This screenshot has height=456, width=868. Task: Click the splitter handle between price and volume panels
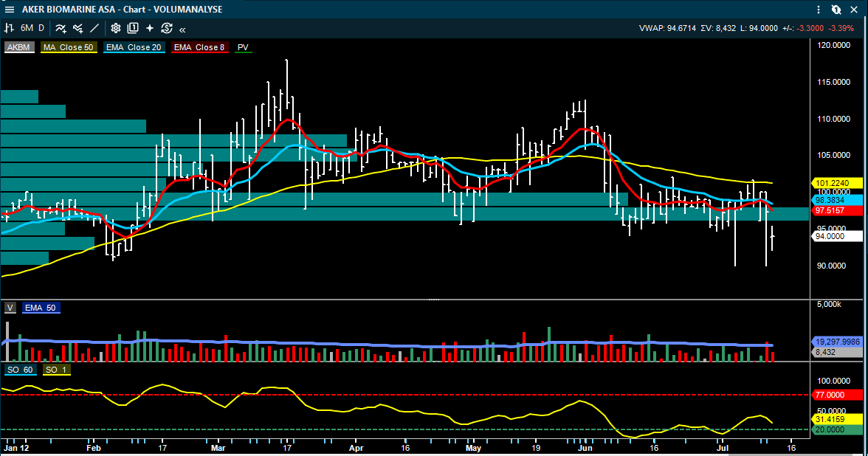[x=433, y=300]
